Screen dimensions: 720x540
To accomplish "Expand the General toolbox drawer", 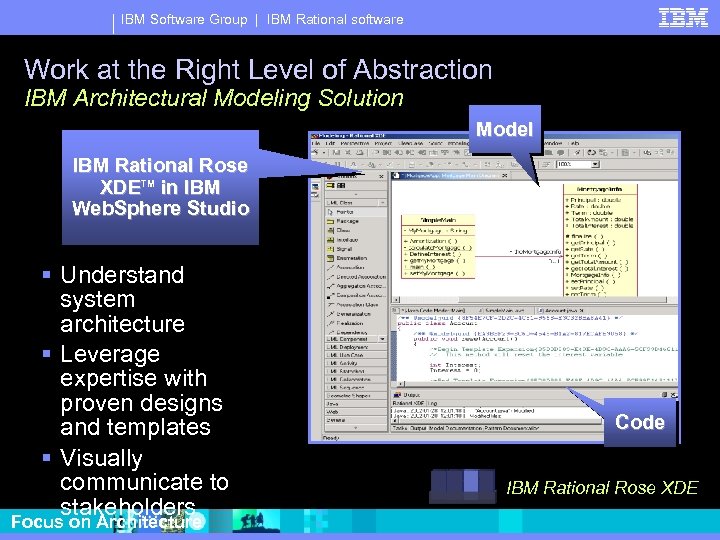I will point(355,420).
